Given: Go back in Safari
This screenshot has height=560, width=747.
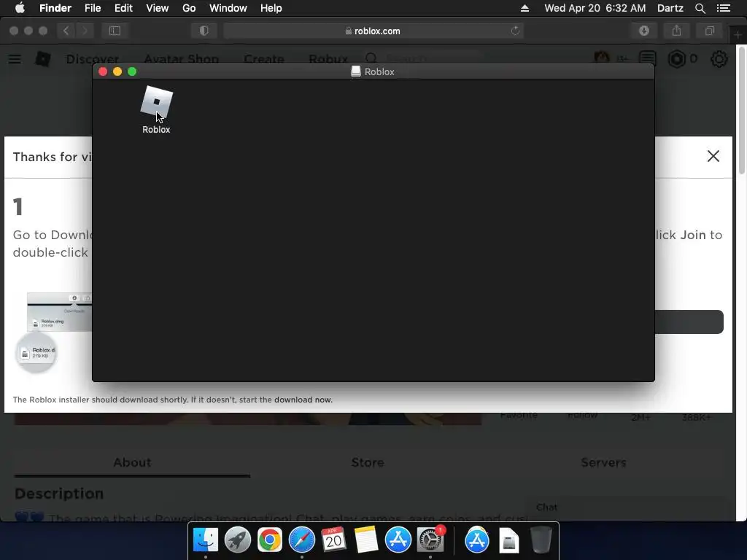Looking at the screenshot, I should pos(66,31).
